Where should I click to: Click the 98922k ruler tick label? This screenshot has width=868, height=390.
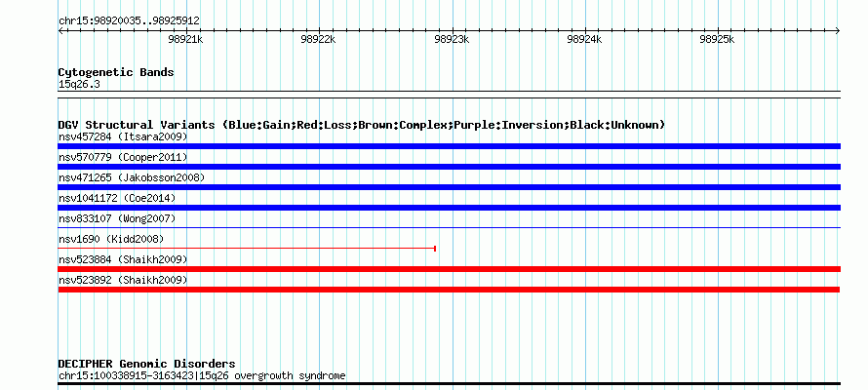[318, 40]
